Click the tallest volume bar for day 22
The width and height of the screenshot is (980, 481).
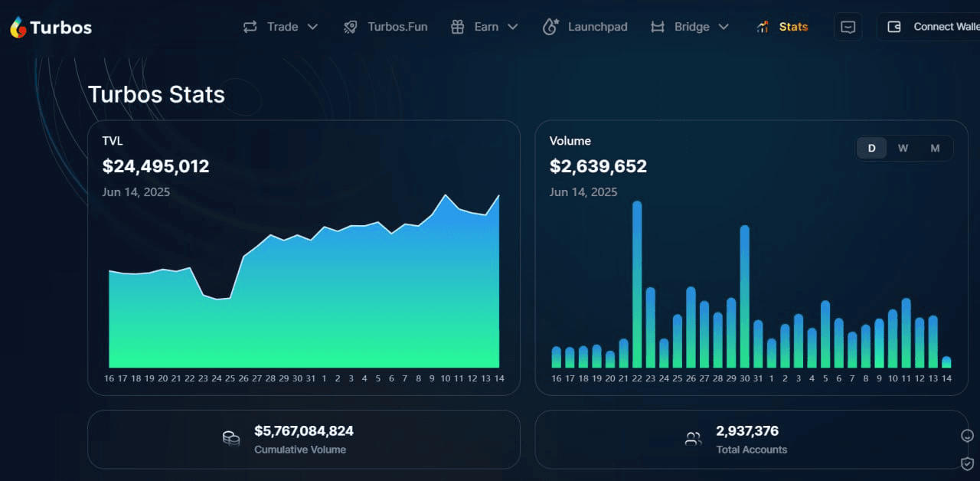point(637,284)
